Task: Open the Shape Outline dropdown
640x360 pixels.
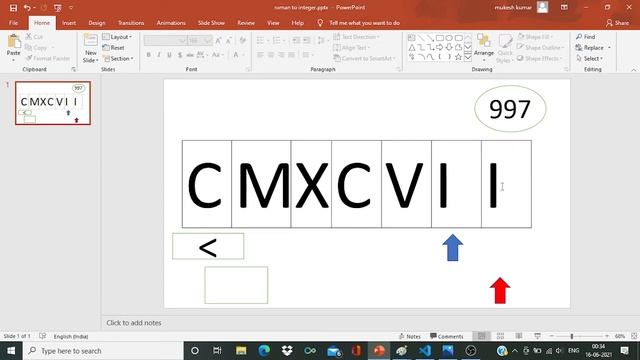Action: [x=540, y=47]
